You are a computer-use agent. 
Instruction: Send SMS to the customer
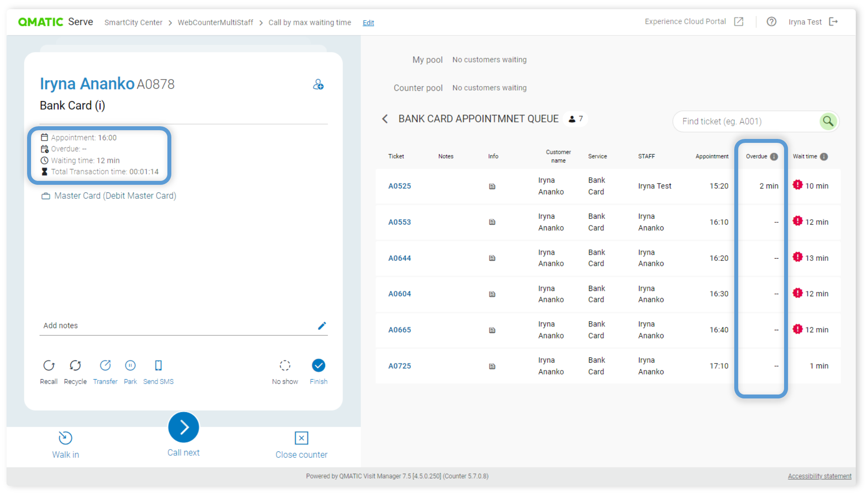[x=158, y=365]
